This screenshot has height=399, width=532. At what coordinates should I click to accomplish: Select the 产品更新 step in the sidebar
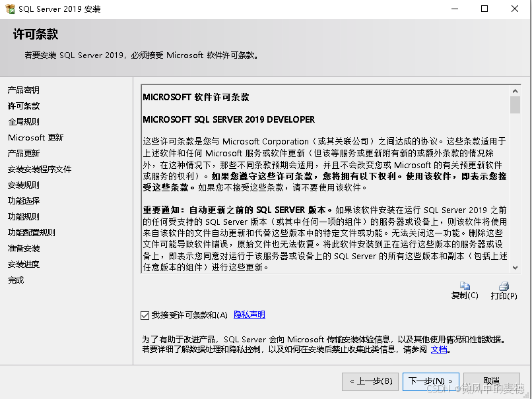point(24,153)
